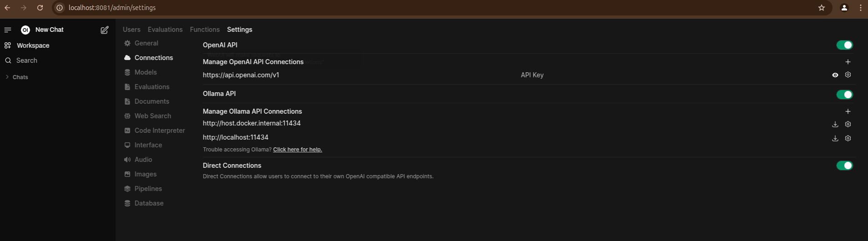Toggle the sidebar menu icon

[x=8, y=30]
